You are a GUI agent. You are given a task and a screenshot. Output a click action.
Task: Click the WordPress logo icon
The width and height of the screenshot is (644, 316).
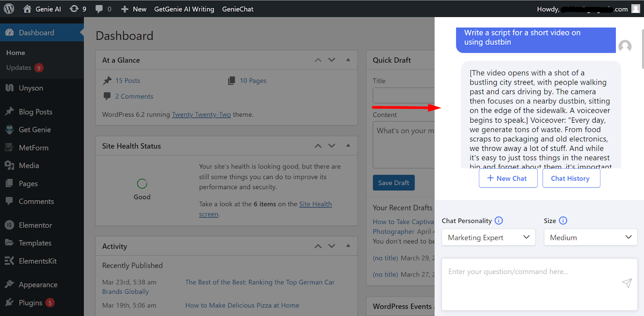(x=9, y=9)
